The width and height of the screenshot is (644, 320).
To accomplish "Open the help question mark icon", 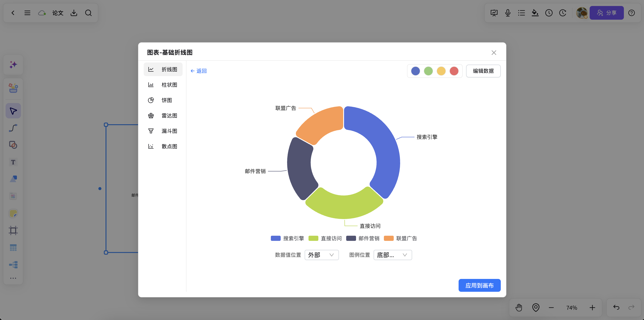I will 632,13.
